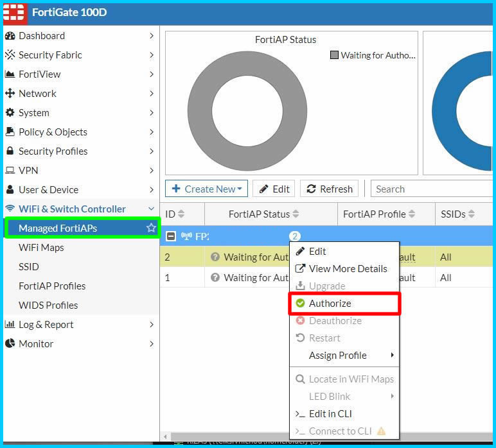The width and height of the screenshot is (496, 448).
Task: Open LED Blink submenu entry
Action: click(344, 396)
